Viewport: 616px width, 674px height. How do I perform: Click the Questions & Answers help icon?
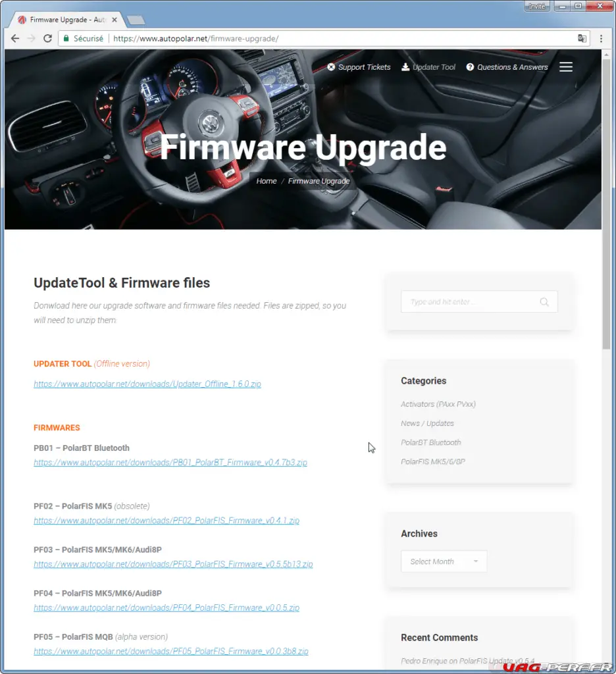471,67
